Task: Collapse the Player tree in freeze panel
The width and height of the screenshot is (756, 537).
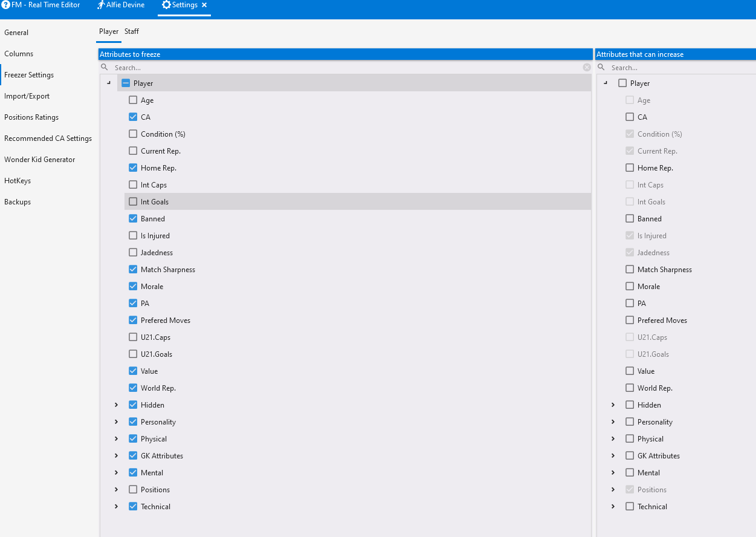Action: point(109,83)
